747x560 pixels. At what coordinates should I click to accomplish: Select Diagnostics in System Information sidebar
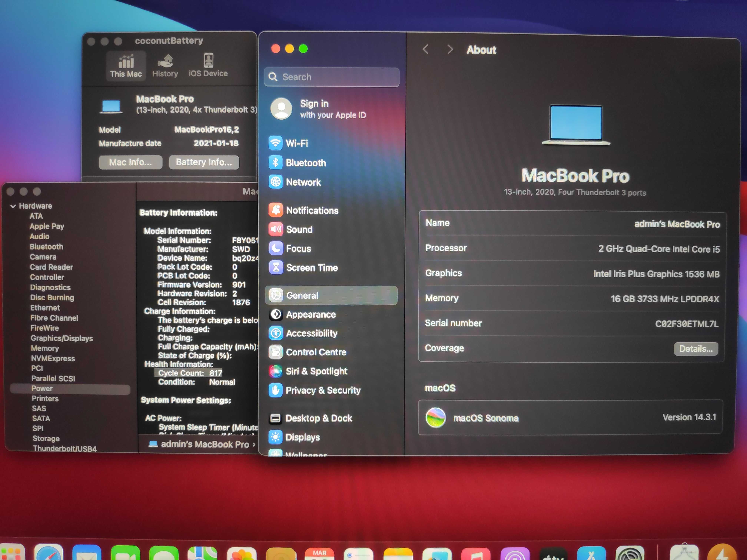50,287
